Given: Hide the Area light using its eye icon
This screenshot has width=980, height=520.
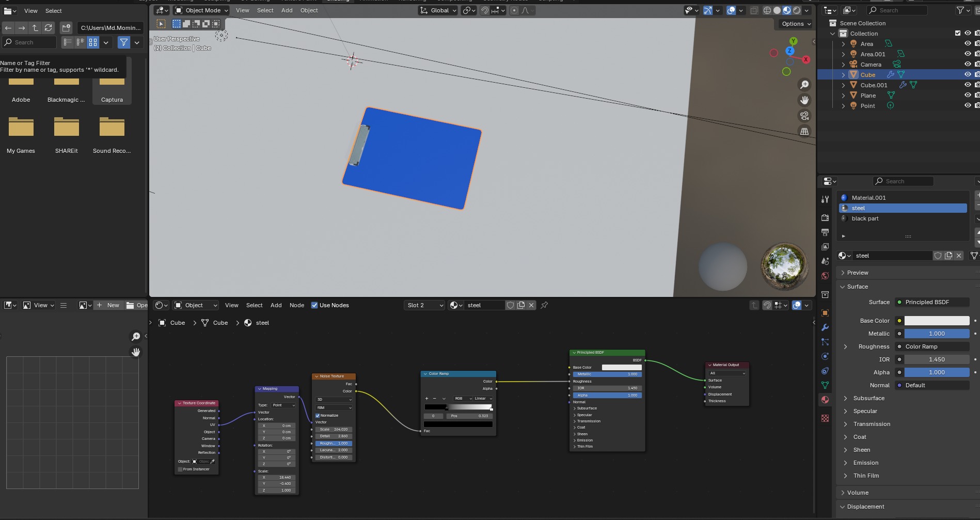Looking at the screenshot, I should 968,44.
